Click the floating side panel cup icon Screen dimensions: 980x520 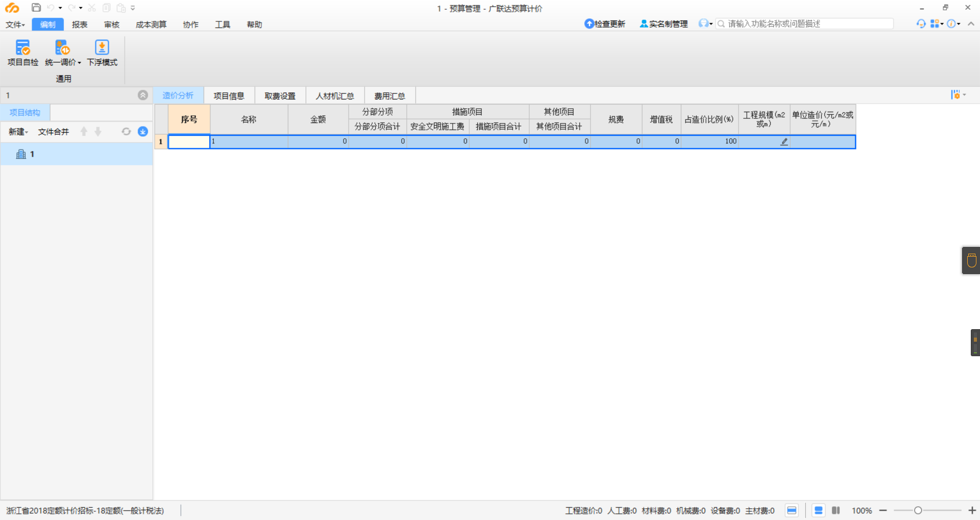971,260
